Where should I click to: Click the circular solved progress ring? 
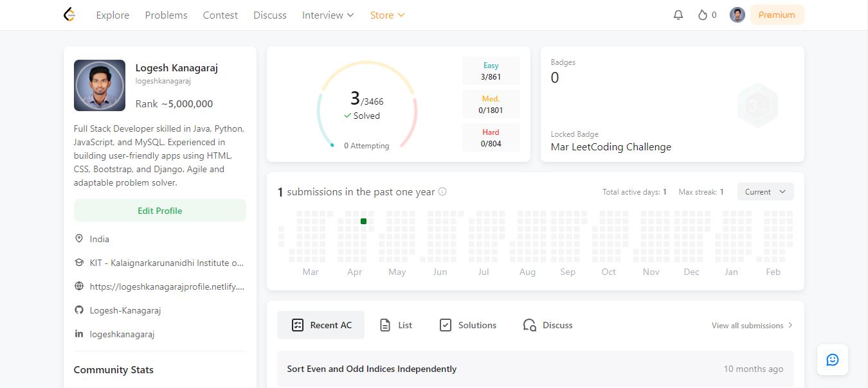point(367,105)
